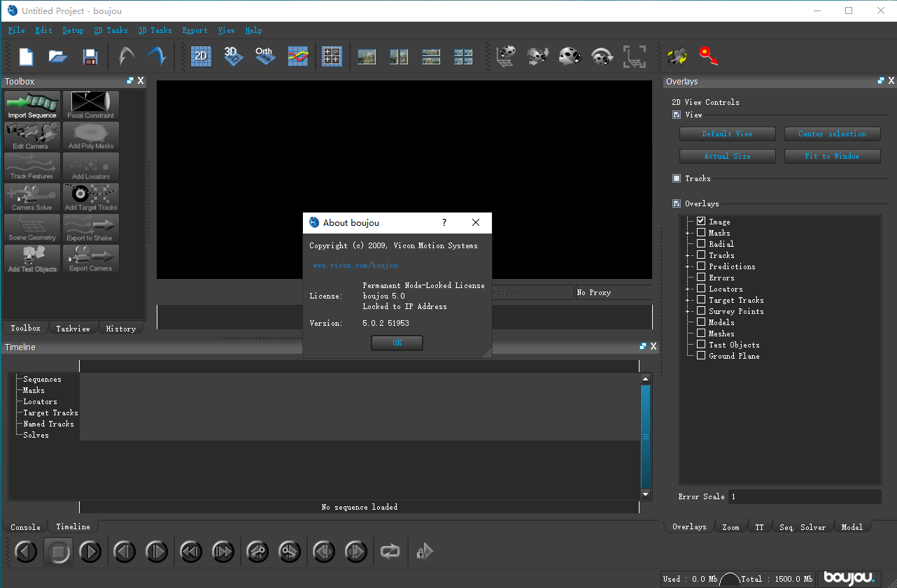897x588 pixels.
Task: Switch to the 2D view icon
Action: (x=201, y=57)
